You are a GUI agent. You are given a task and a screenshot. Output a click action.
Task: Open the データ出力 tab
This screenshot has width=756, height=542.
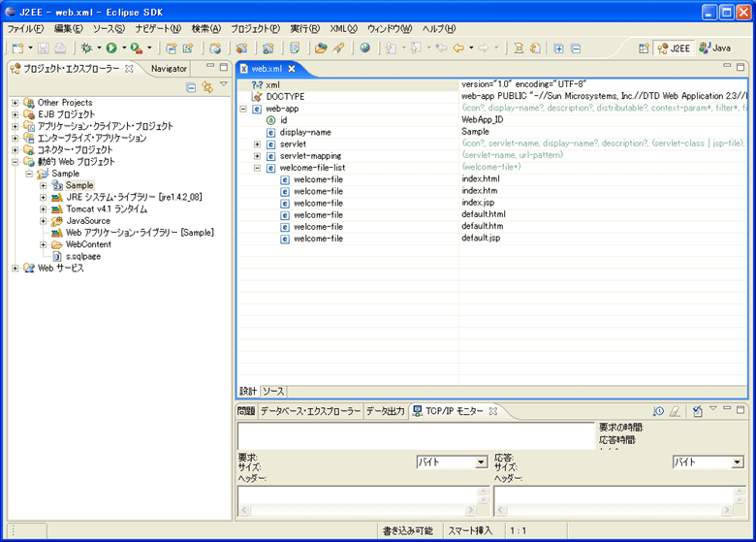click(385, 411)
